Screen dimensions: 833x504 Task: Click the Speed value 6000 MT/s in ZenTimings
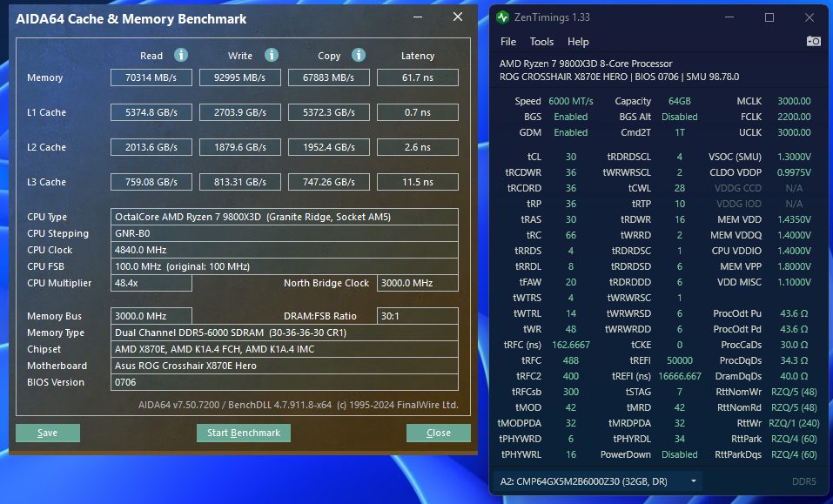[570, 101]
